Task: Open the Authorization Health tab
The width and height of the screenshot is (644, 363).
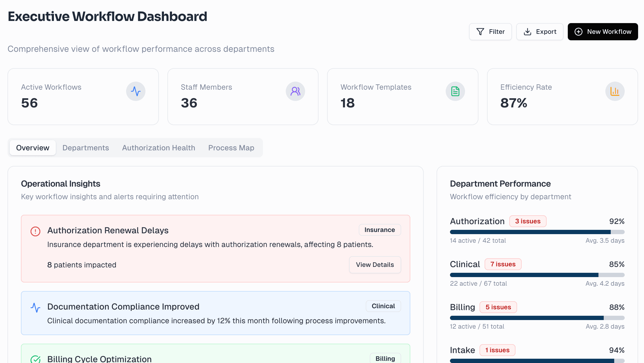Action: coord(159,148)
